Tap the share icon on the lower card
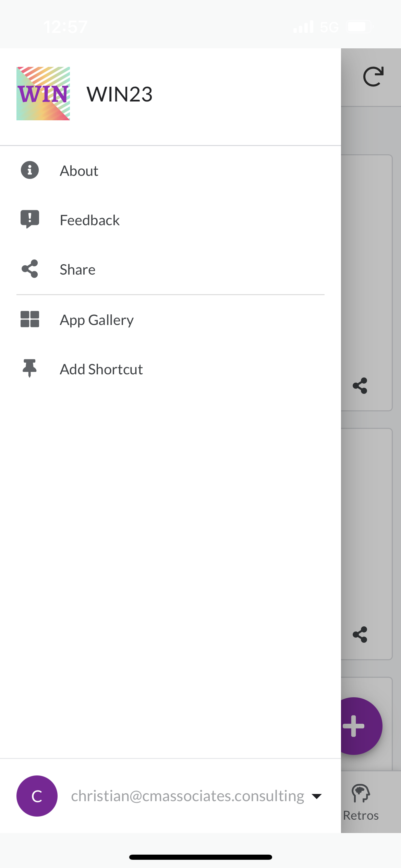Screen dimensions: 401x868 tap(360, 635)
